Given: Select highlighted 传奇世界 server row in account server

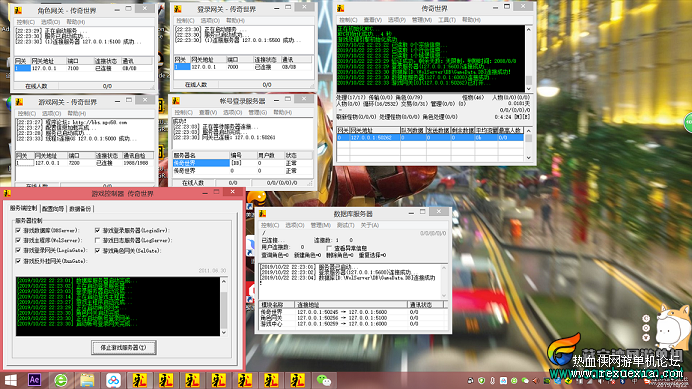Looking at the screenshot, I should (x=242, y=163).
